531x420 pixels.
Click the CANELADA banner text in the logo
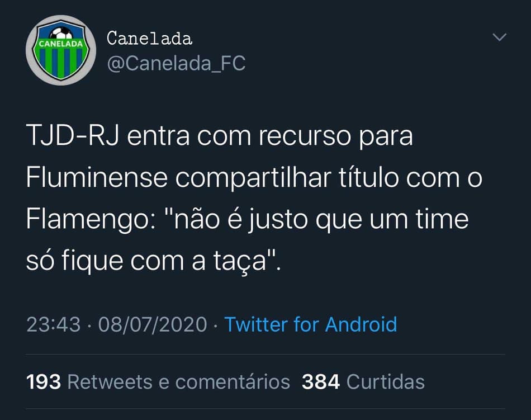tap(61, 44)
